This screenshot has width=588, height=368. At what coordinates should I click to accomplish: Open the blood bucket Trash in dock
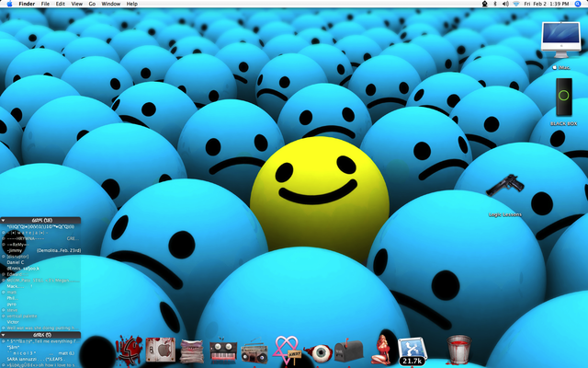[459, 350]
